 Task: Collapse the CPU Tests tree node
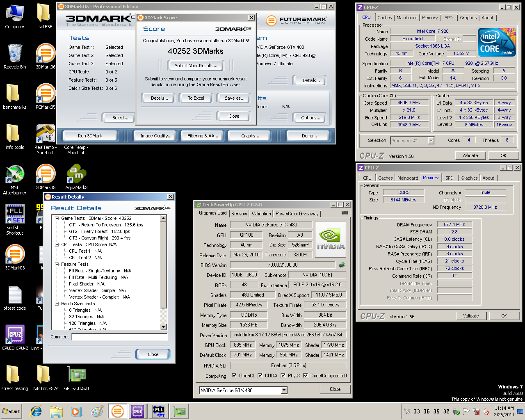tap(57, 244)
